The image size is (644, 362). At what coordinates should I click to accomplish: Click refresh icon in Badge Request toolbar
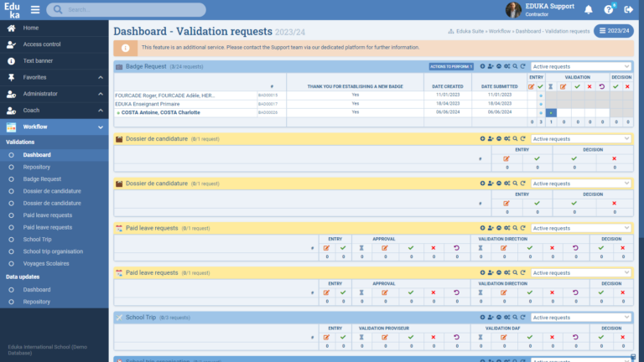(x=523, y=66)
